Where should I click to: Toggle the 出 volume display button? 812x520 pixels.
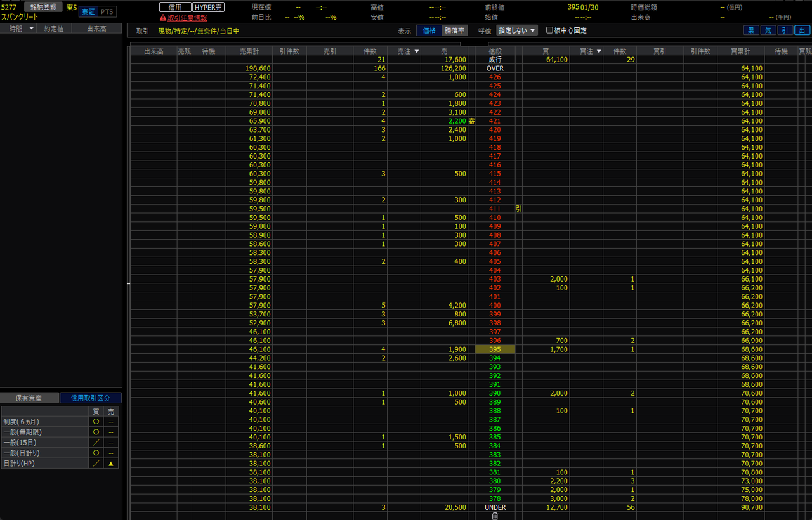click(802, 30)
